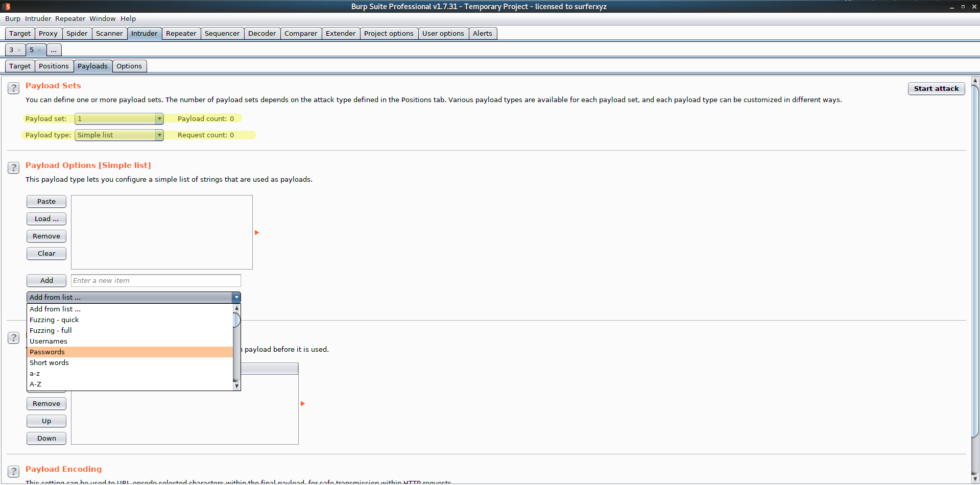Open the Alerts tab

coord(483,33)
